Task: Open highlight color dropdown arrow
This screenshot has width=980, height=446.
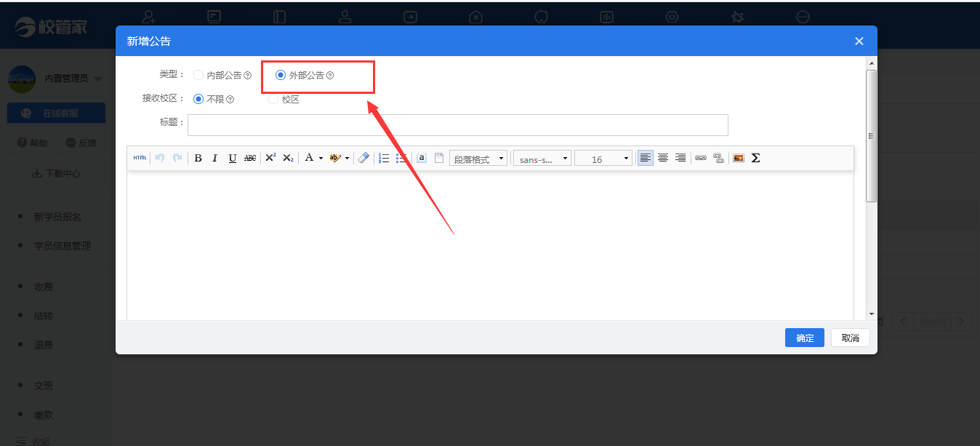Action: 347,158
